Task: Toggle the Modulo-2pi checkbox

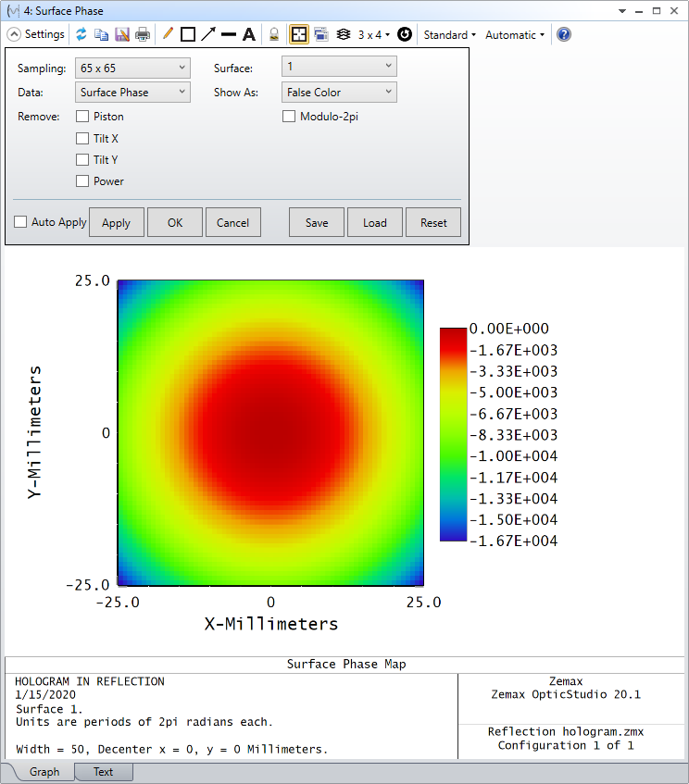Action: coord(289,117)
